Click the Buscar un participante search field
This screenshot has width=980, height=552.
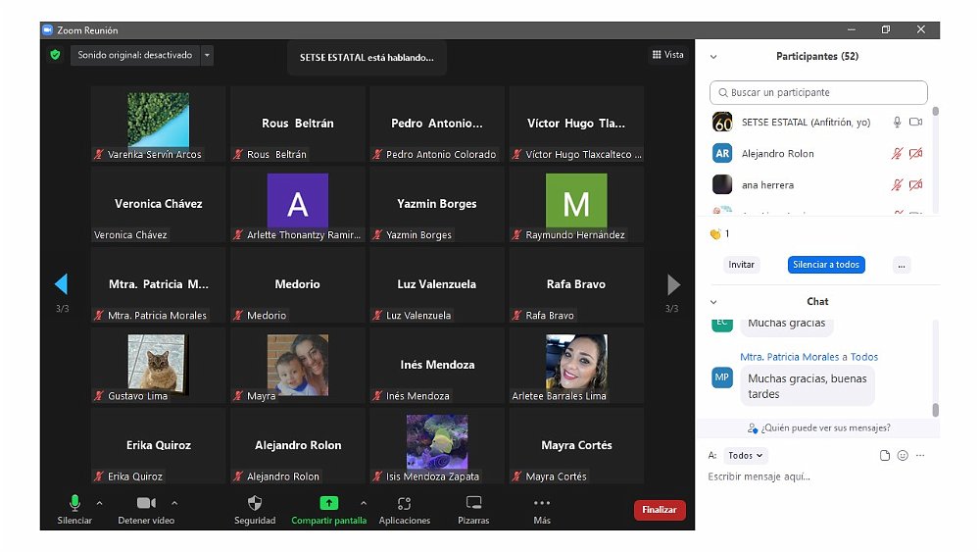click(818, 93)
